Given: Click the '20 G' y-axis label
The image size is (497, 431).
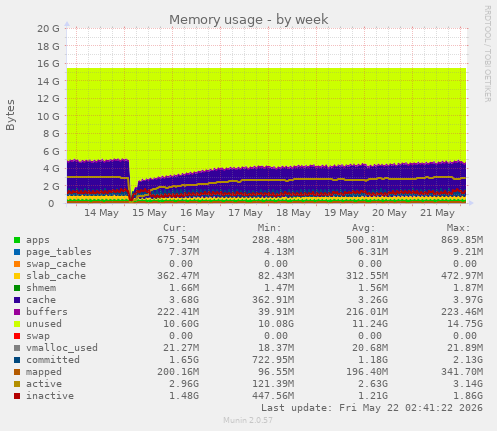Looking at the screenshot, I should click(x=48, y=29).
